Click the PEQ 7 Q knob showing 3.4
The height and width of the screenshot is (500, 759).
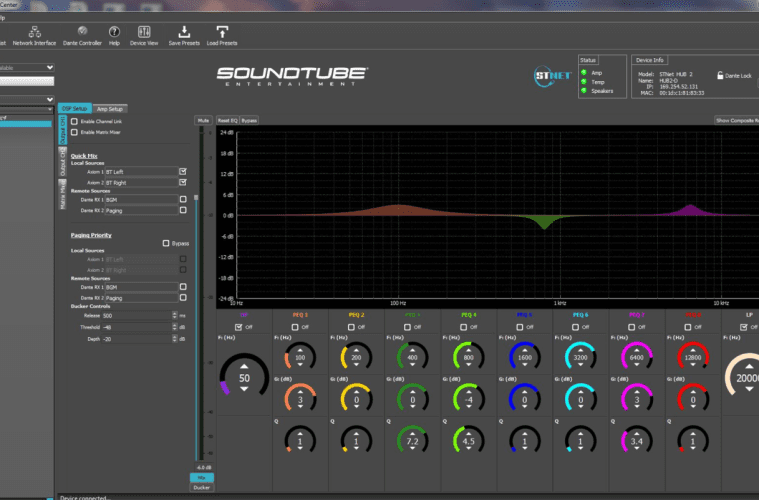pyautogui.click(x=637, y=441)
